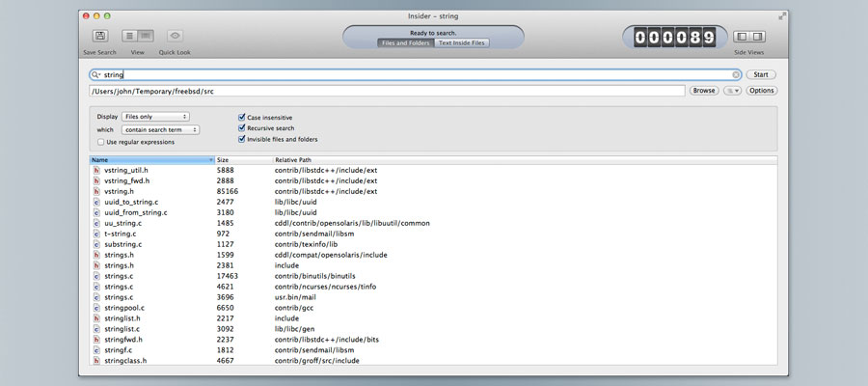The width and height of the screenshot is (868, 386).
Task: Switch to Text Inside Files tab
Action: pos(462,42)
